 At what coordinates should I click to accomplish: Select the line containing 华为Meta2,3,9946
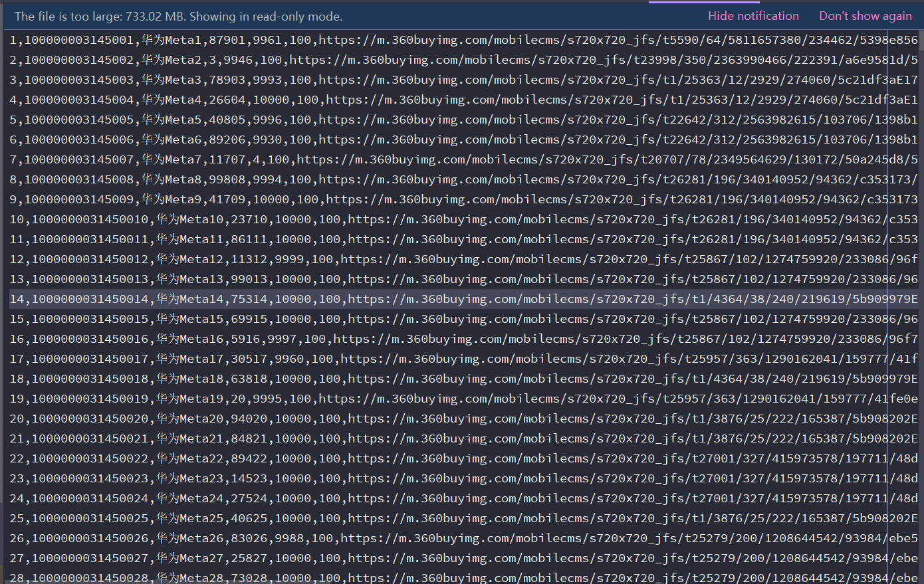tap(463, 60)
